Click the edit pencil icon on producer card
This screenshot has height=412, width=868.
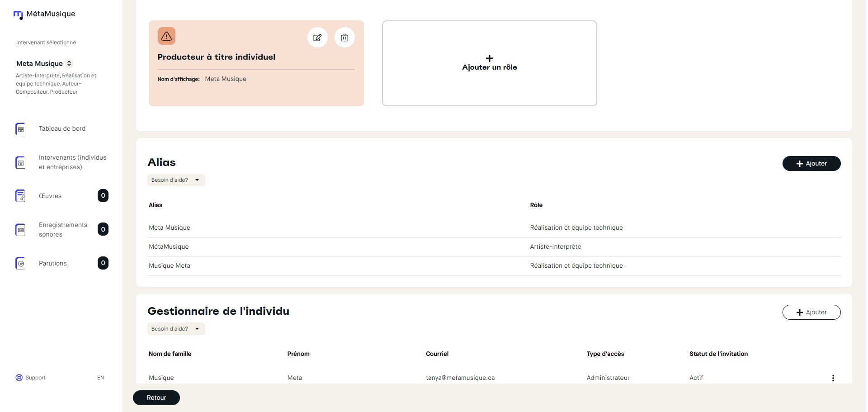[317, 38]
